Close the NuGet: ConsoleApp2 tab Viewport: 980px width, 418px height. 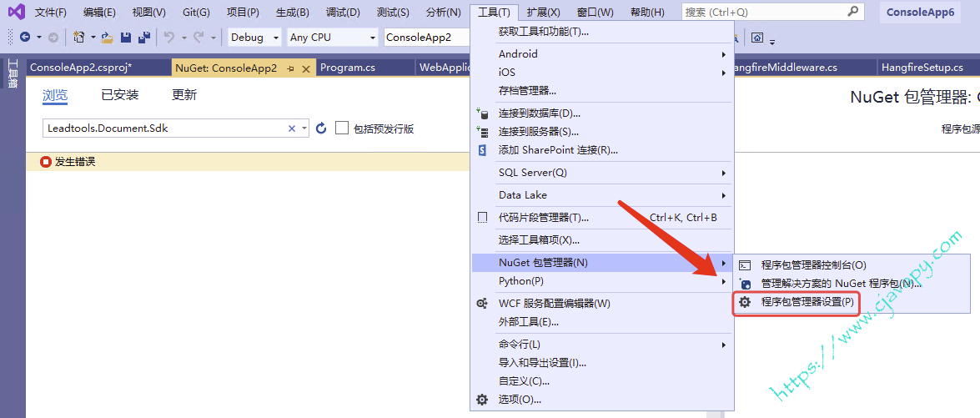305,68
